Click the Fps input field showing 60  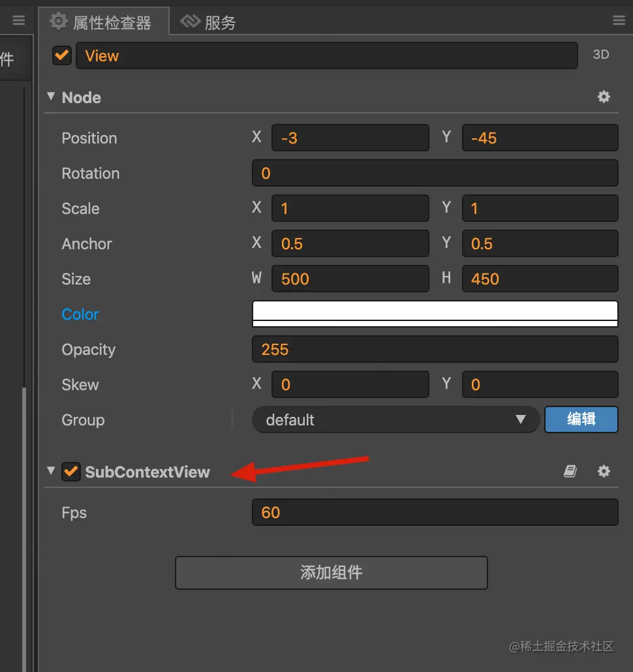(x=435, y=512)
